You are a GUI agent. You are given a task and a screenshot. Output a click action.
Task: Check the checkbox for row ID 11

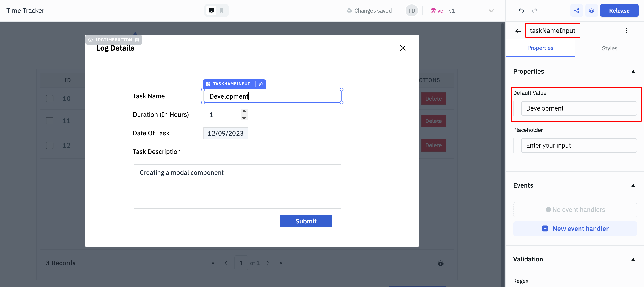(50, 121)
